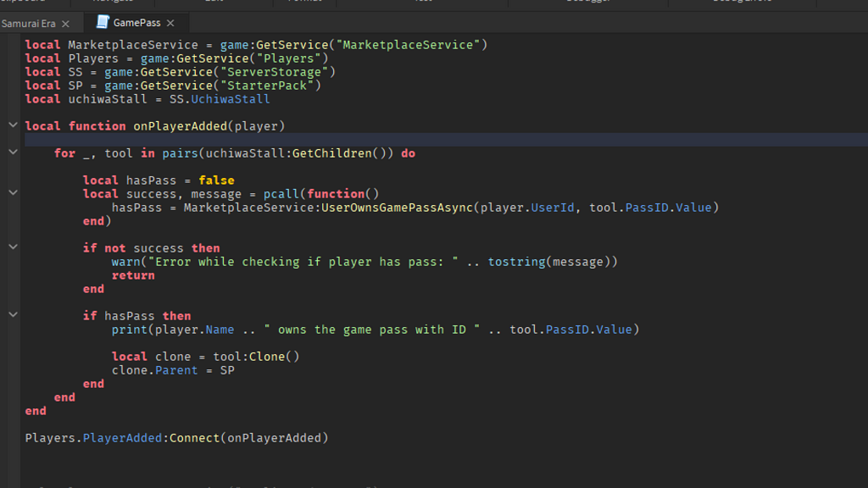The width and height of the screenshot is (868, 488).
Task: Collapse the 'if hasPass' block
Action: coord(13,315)
